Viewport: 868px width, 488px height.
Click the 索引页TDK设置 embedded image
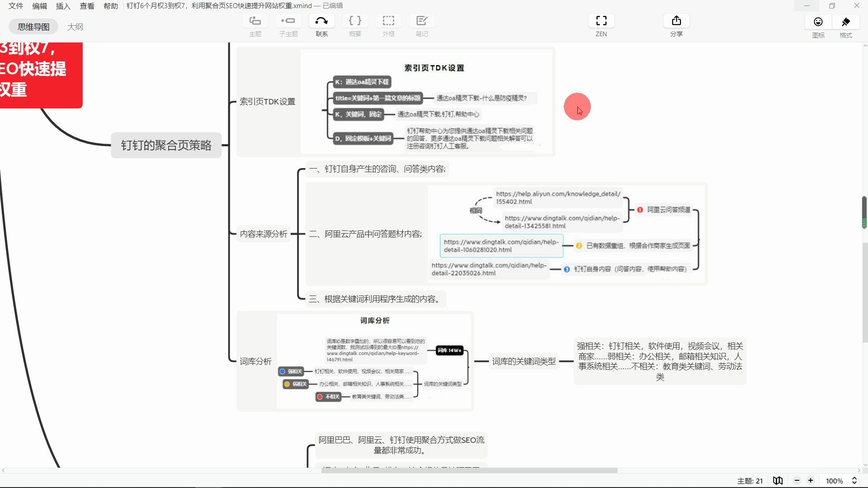(x=427, y=102)
